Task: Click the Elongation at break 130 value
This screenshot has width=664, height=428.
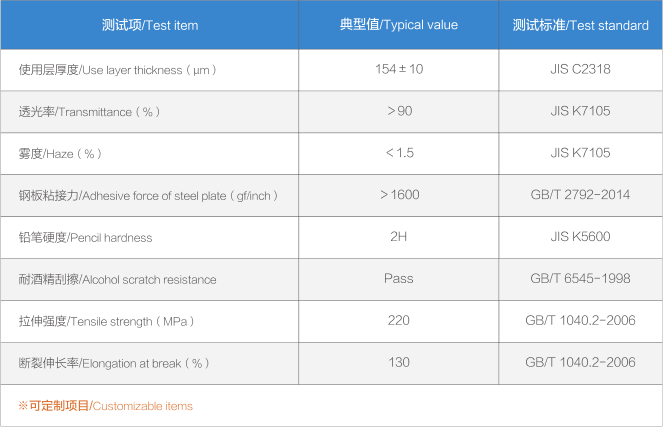Action: 399,362
